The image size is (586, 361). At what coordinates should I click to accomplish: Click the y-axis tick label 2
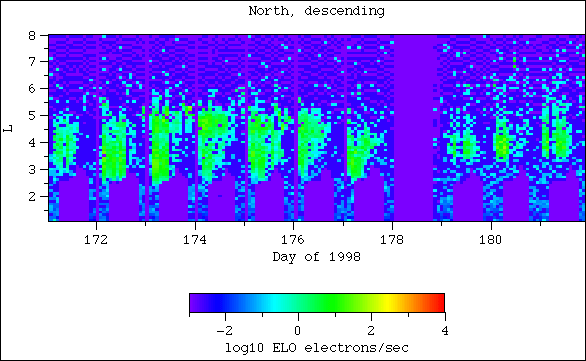point(32,196)
